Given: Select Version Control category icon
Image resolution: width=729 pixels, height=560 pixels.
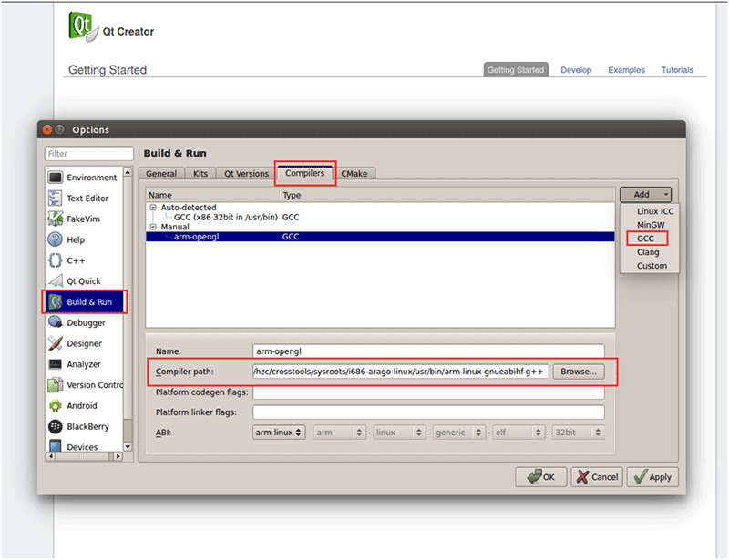Looking at the screenshot, I should (x=56, y=385).
